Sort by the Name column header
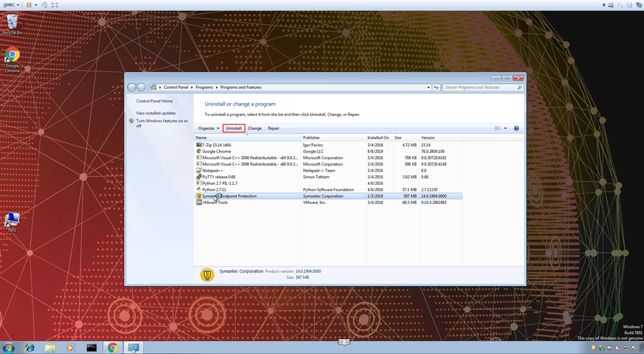This screenshot has height=354, width=644. click(x=248, y=138)
